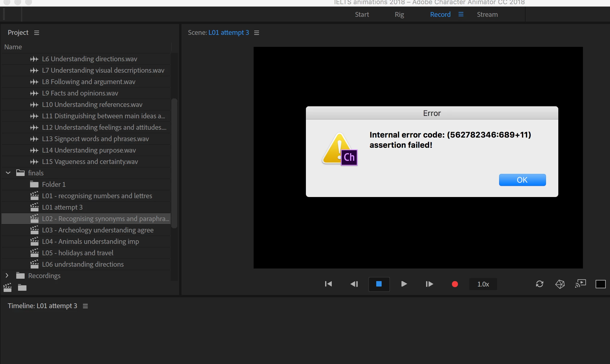Select L03 - Archeology understanding agree scene
Image resolution: width=610 pixels, height=364 pixels.
point(86,230)
